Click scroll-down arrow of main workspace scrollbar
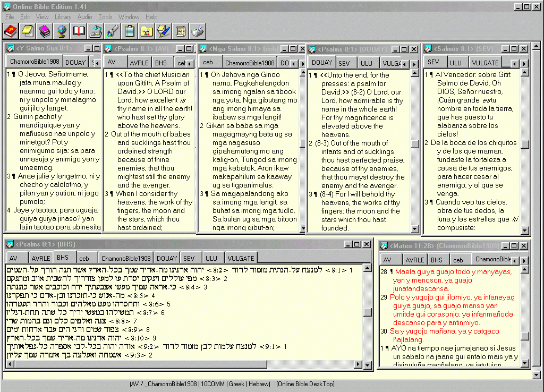Screen dimensions: 544x392 click(x=537, y=375)
